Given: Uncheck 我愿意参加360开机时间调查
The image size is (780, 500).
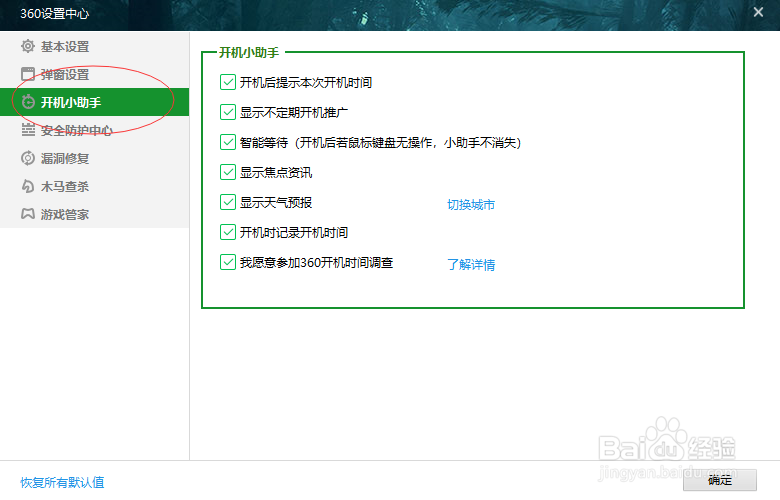Looking at the screenshot, I should (228, 262).
